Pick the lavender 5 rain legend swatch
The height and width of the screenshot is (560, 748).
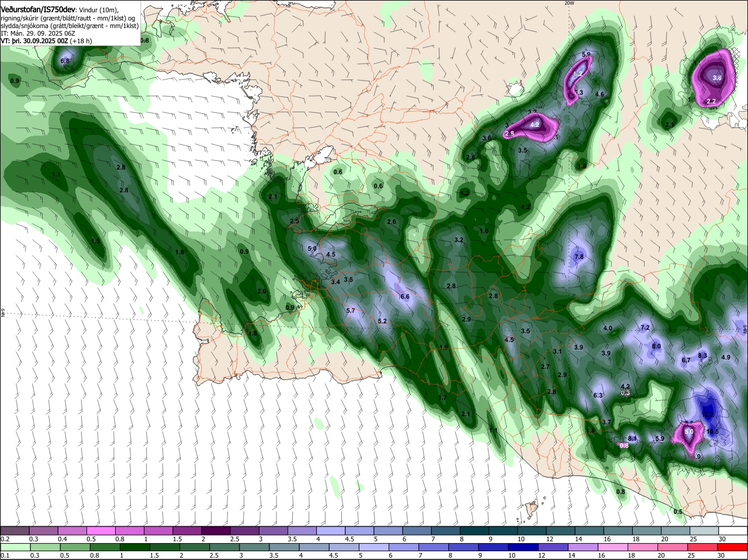pos(373,546)
